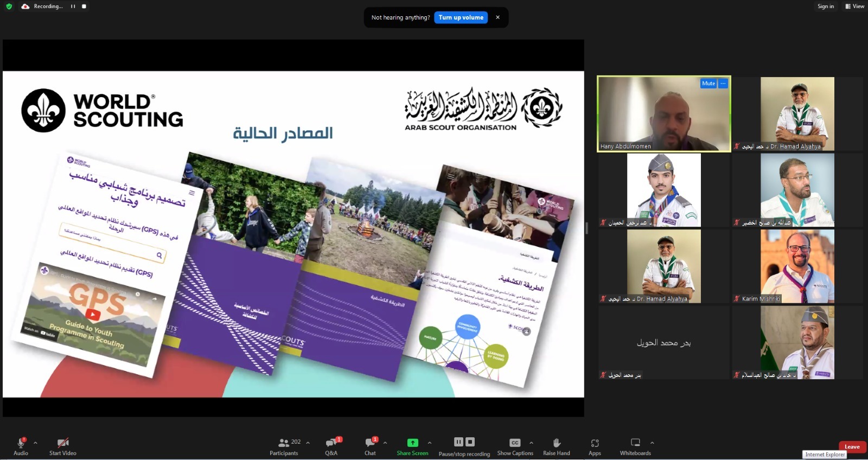Toggle microphone with the Audio button
This screenshot has height=460, width=868.
[x=21, y=446]
